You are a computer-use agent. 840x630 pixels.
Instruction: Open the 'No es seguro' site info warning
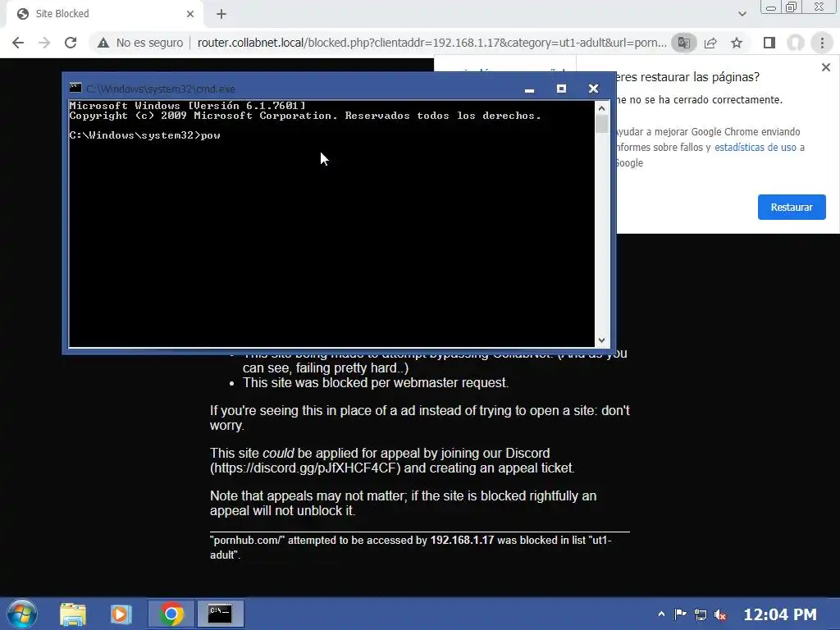[140, 43]
